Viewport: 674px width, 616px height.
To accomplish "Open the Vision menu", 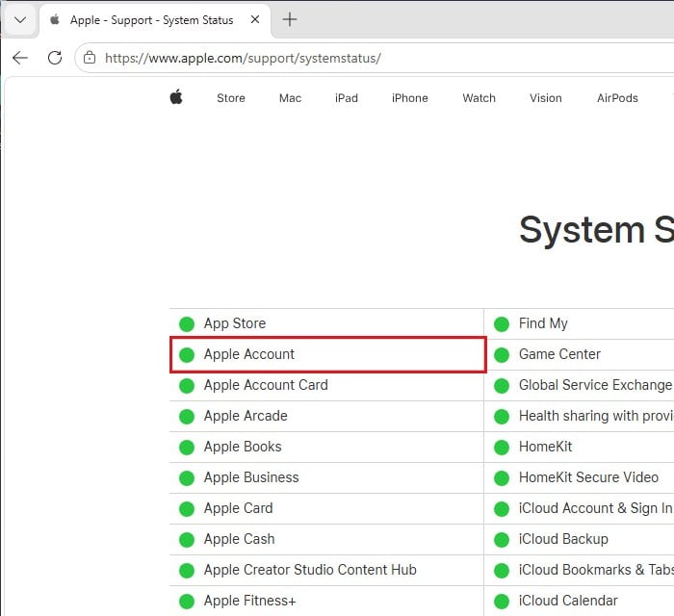I will pos(546,98).
